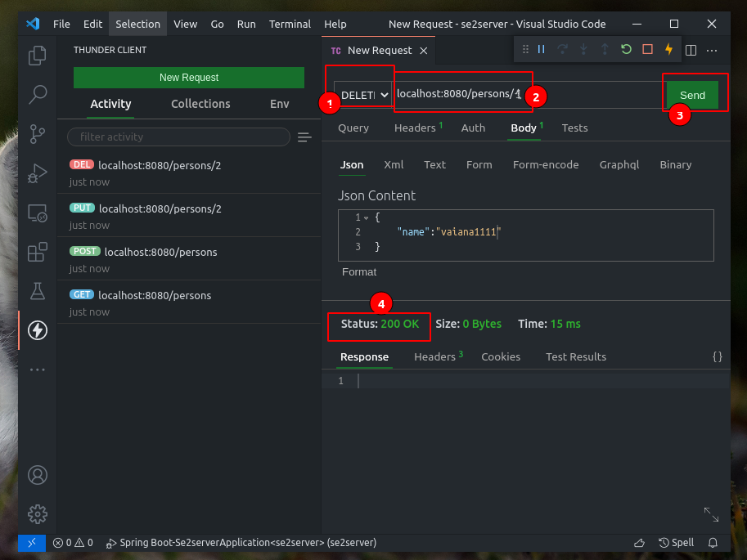
Task: Open the Remote Explorer icon
Action: coord(37,213)
